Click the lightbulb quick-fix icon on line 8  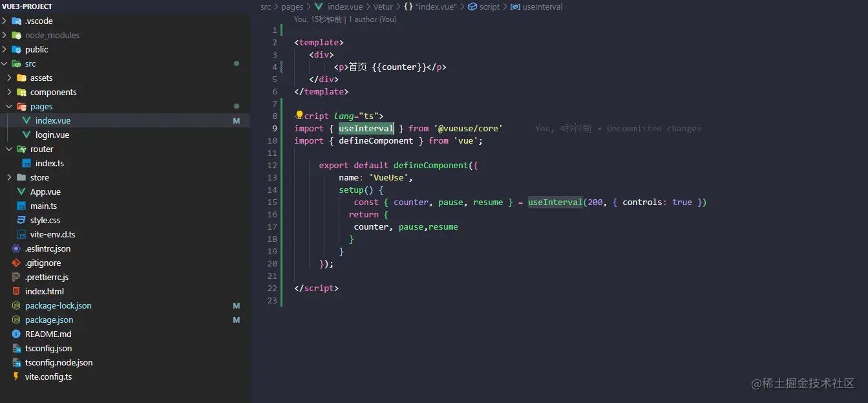click(x=299, y=115)
